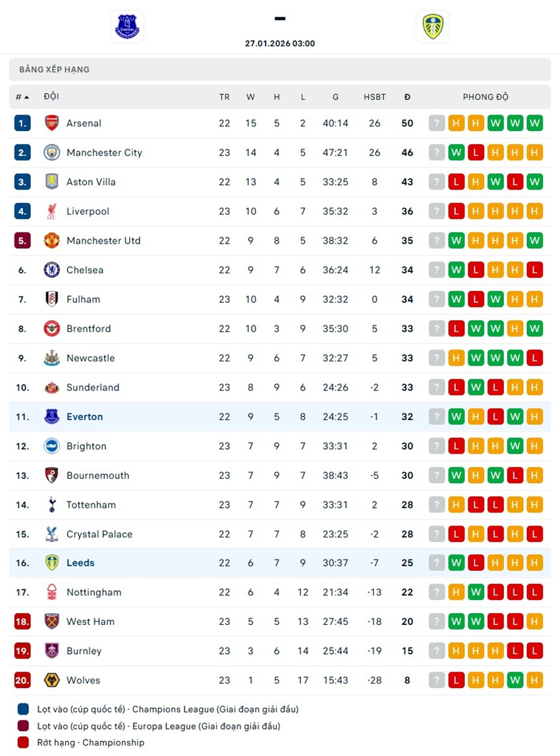Click the Chelsea club logo
560x756 pixels.
coord(52,270)
